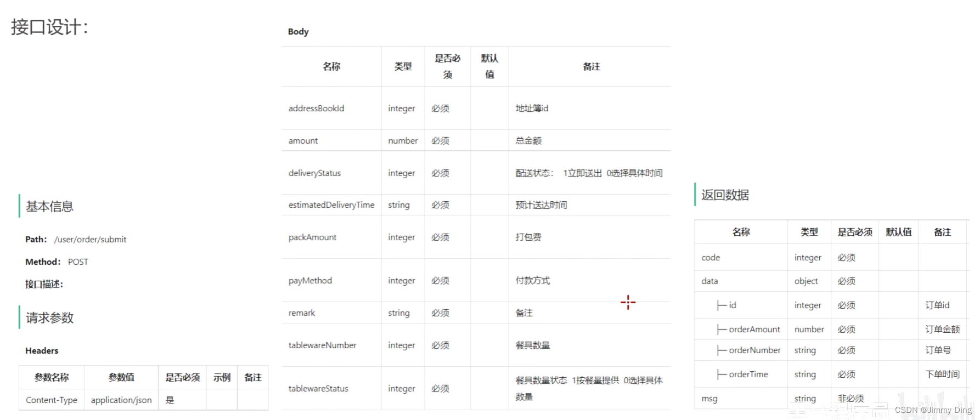Click the number type in orderAmount row

809,329
